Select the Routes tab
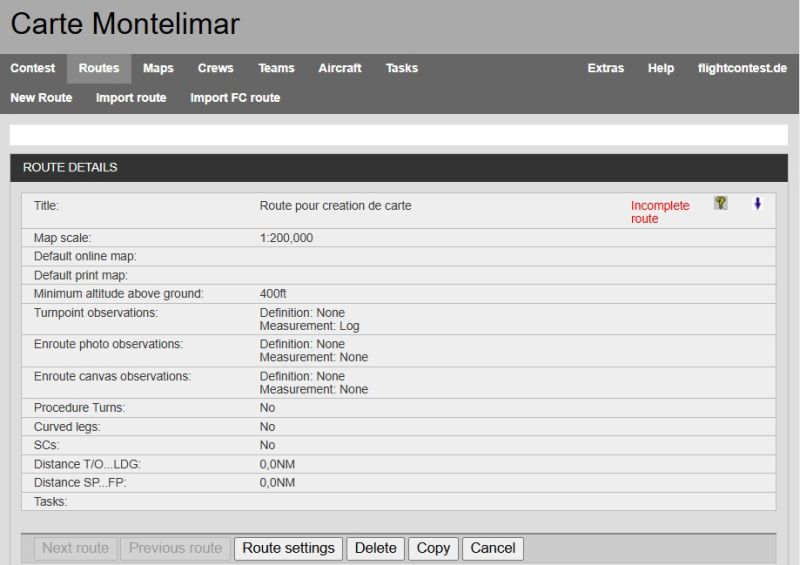 point(99,68)
